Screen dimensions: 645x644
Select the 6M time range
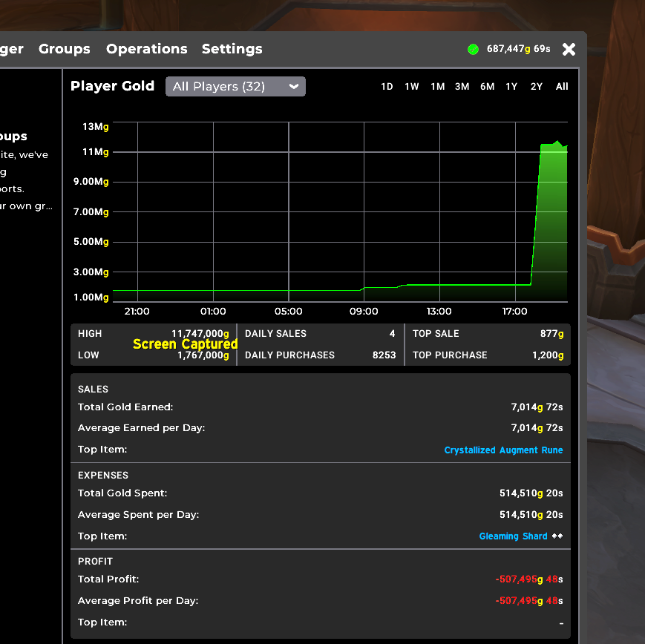(x=488, y=86)
